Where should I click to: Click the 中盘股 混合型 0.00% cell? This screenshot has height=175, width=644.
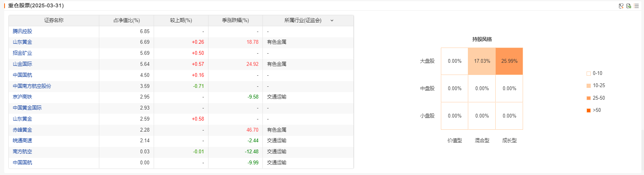482,89
